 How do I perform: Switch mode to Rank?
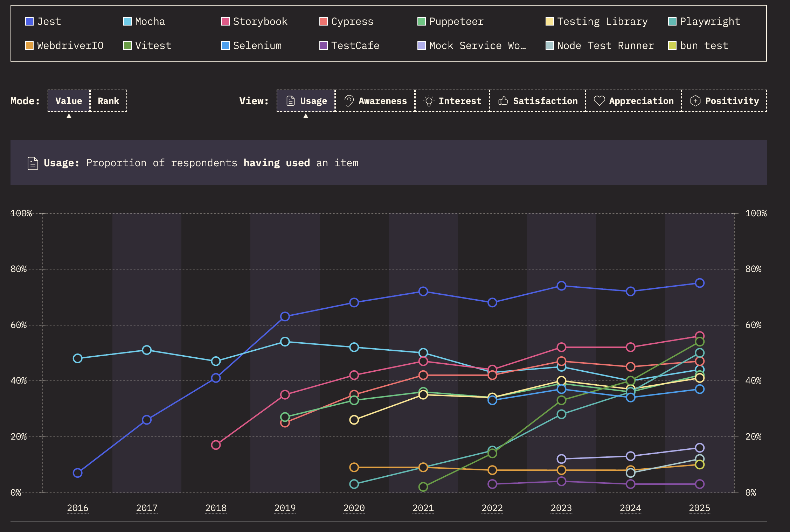109,101
